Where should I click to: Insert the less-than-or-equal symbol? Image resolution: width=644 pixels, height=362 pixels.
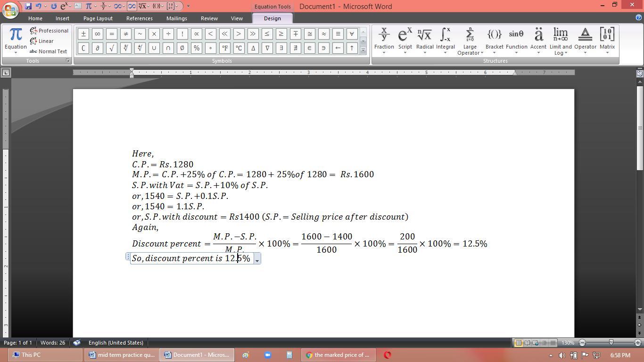(267, 34)
